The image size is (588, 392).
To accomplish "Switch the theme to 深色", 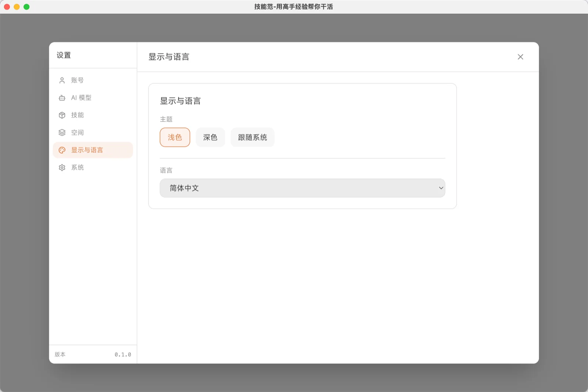I will tap(210, 137).
